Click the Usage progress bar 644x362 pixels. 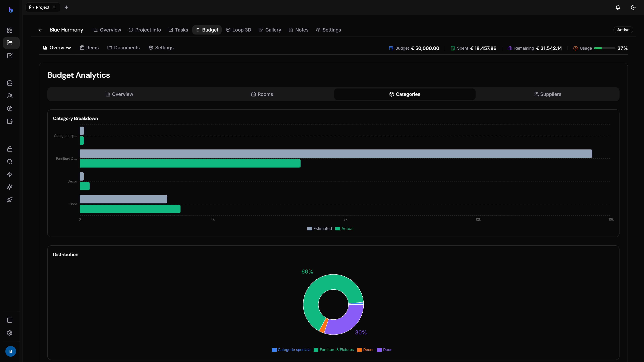pyautogui.click(x=604, y=48)
